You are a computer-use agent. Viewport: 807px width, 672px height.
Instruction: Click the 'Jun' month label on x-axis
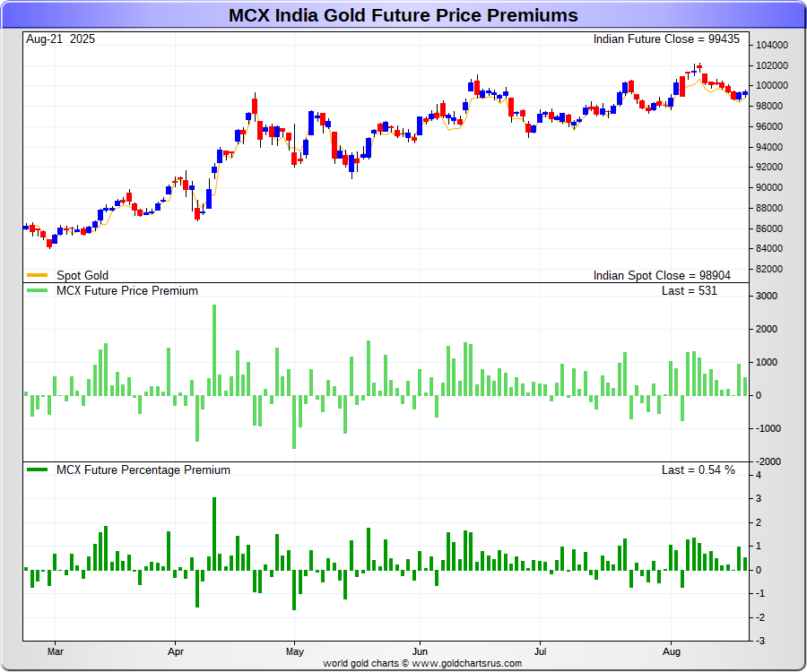[420, 651]
